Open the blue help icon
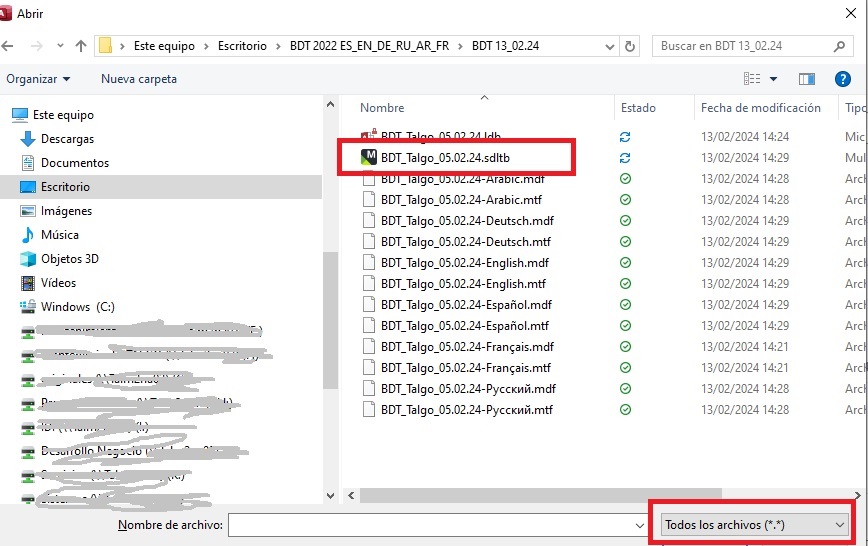Viewport: 868px width, 546px height. (843, 79)
